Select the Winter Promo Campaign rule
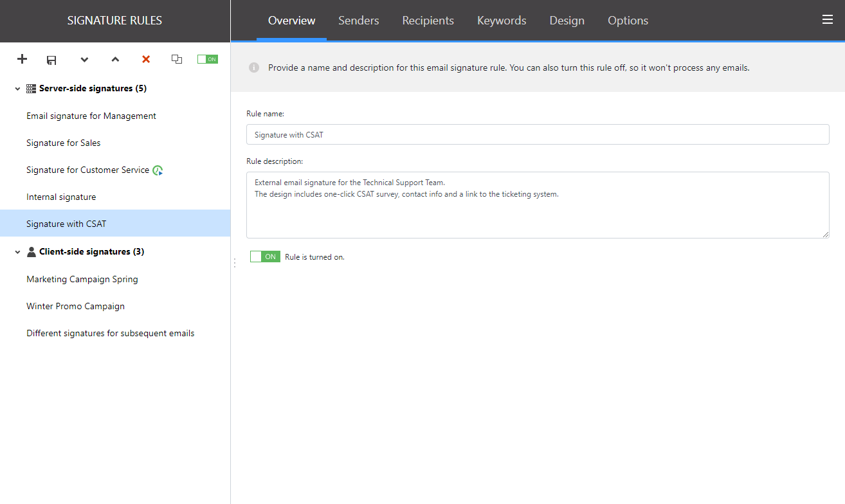 [x=75, y=305]
